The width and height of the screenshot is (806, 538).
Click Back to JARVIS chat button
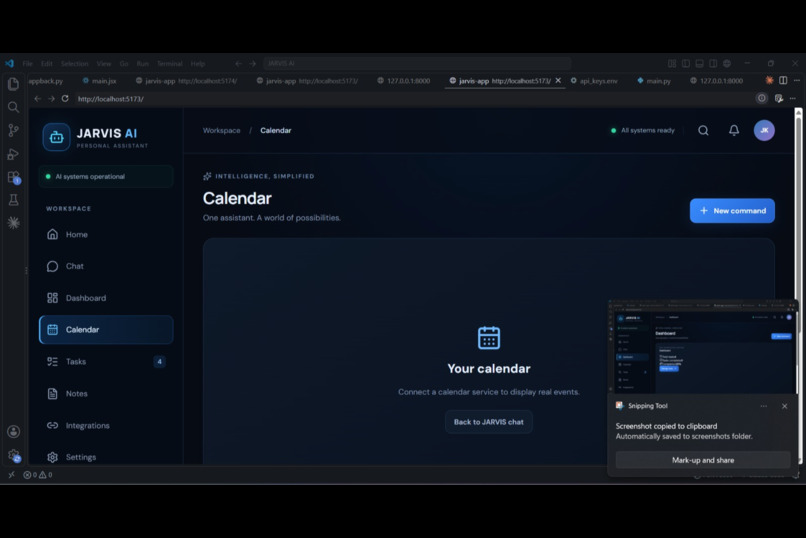[x=489, y=422]
